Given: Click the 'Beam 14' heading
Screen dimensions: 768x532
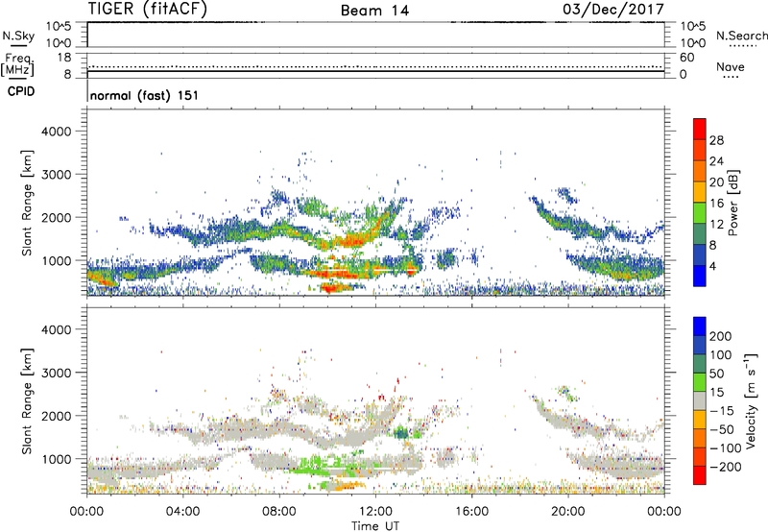Looking at the screenshot, I should [x=374, y=11].
